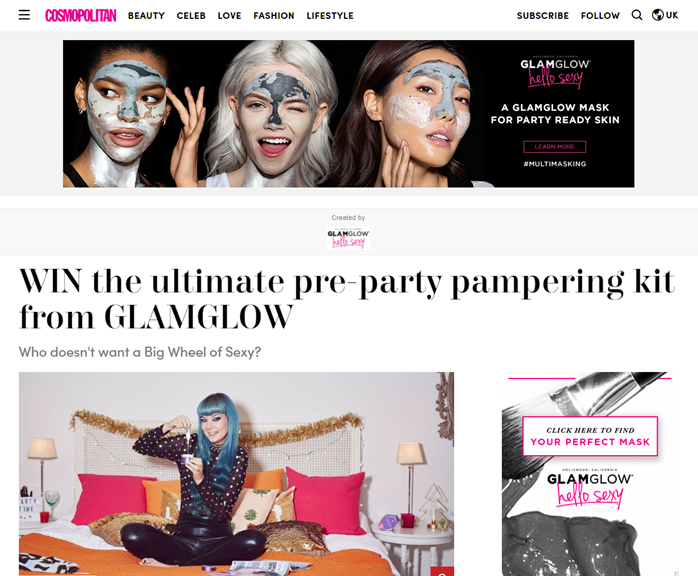698x576 pixels.
Task: Navigate to the Fashion section
Action: click(x=274, y=16)
